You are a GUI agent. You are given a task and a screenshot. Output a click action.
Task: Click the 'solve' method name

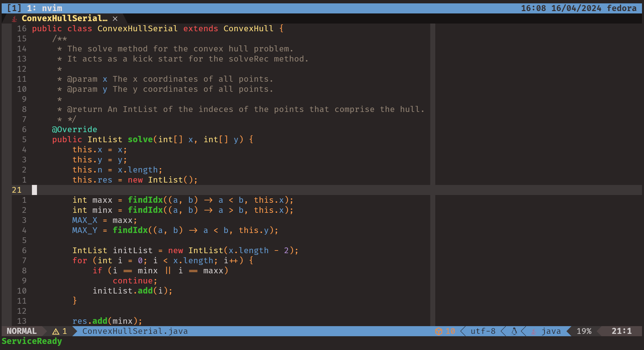tap(140, 140)
